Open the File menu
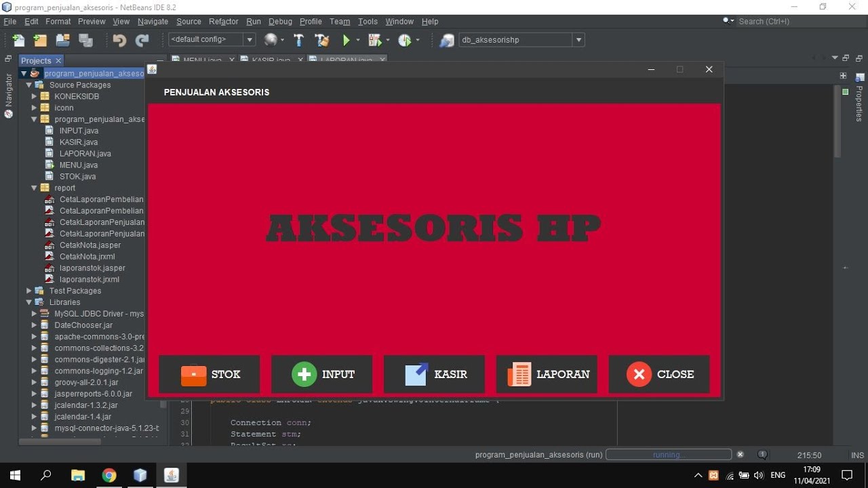This screenshot has width=868, height=488. click(9, 22)
